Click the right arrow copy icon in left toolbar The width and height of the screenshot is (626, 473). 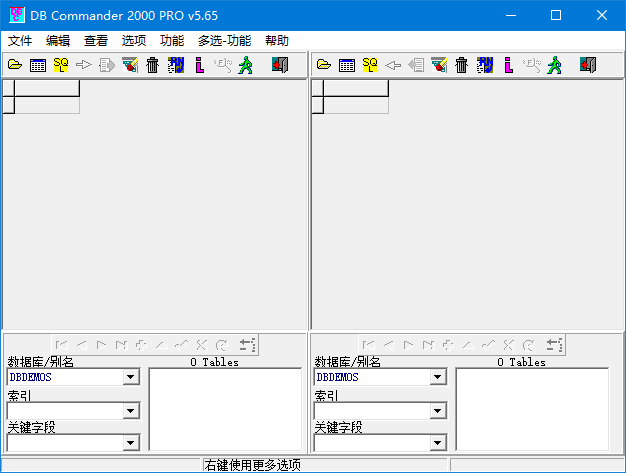click(x=84, y=65)
